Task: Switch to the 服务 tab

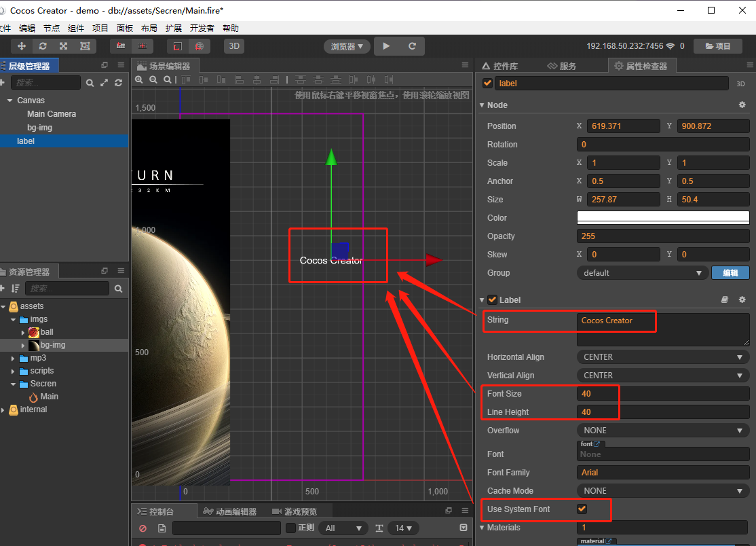Action: click(x=562, y=66)
